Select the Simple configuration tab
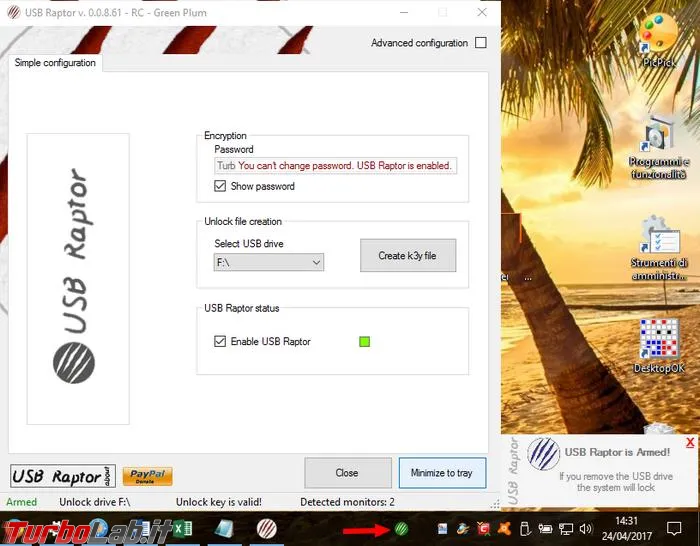 tap(55, 63)
